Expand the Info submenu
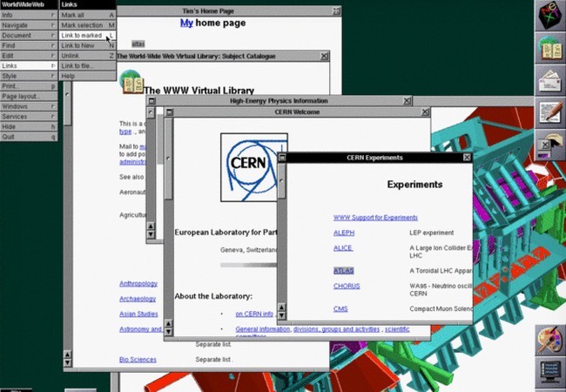Viewport: 566px width, 392px height. pos(29,15)
